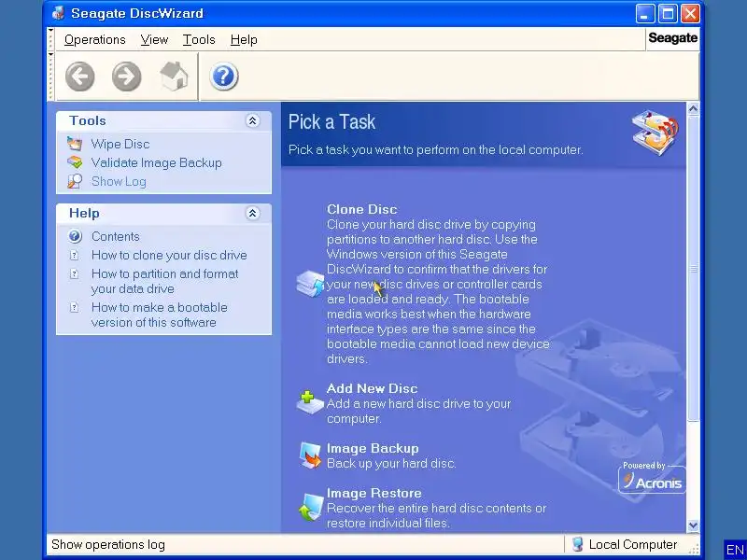
Task: Click page icon beside How to make a bootable version
Action: pos(75,307)
